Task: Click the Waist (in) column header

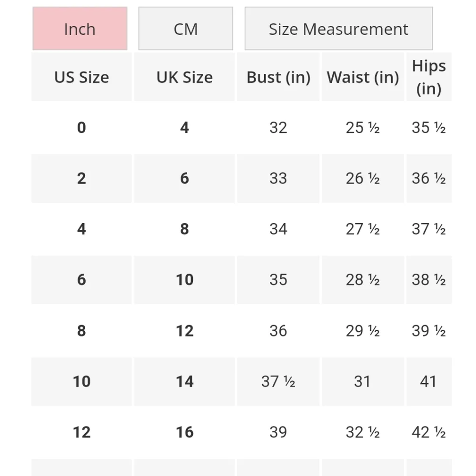Action: [x=363, y=77]
